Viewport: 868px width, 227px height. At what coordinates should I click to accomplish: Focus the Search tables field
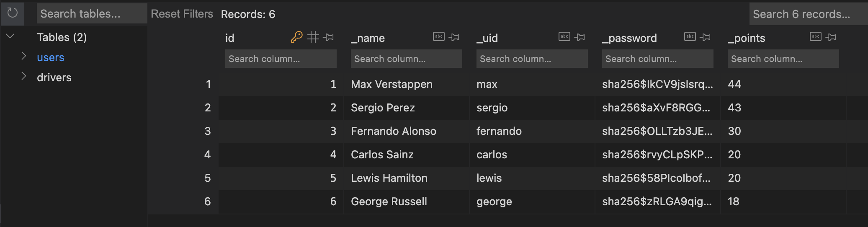(x=92, y=14)
